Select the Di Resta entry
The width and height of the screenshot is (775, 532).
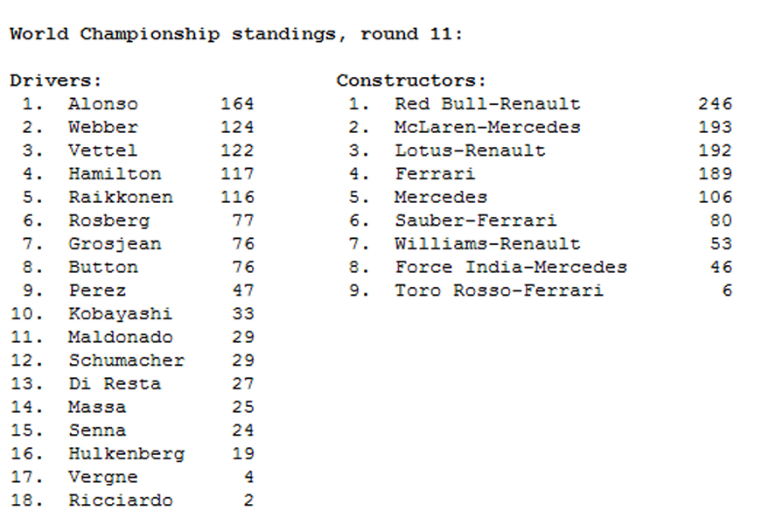tap(115, 383)
